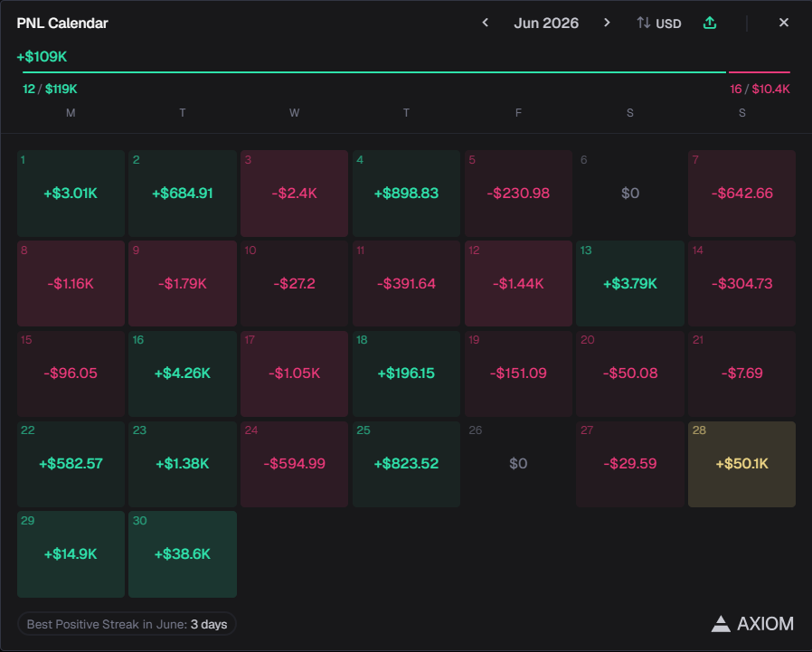Click the green wins progress bar
Screen dimensions: 812x652
(x=373, y=72)
